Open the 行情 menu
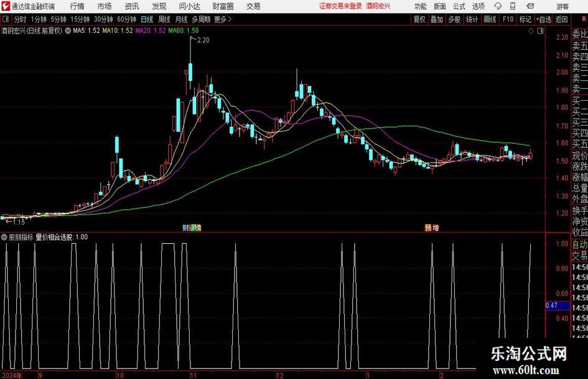This screenshot has height=379, width=588. tap(77, 6)
